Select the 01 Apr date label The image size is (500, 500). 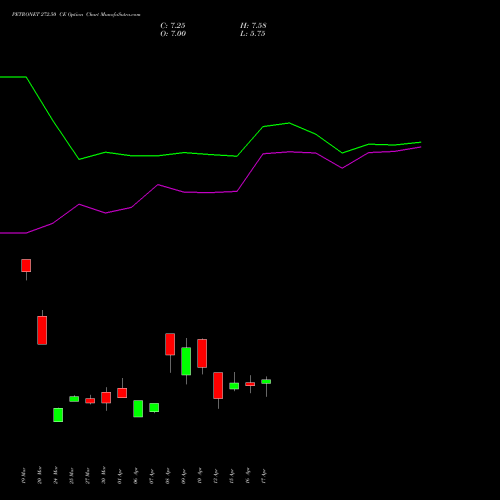tap(119, 475)
